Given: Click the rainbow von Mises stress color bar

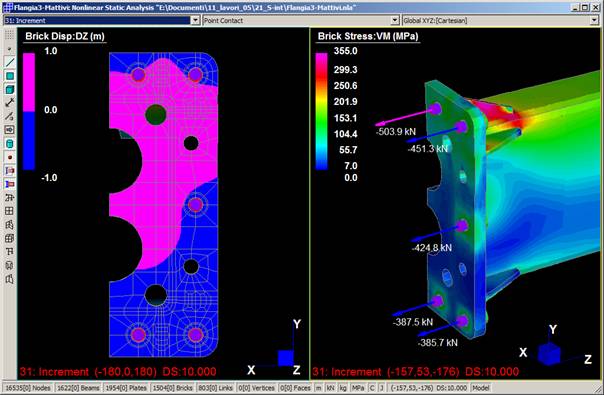Looking at the screenshot, I should tap(322, 111).
